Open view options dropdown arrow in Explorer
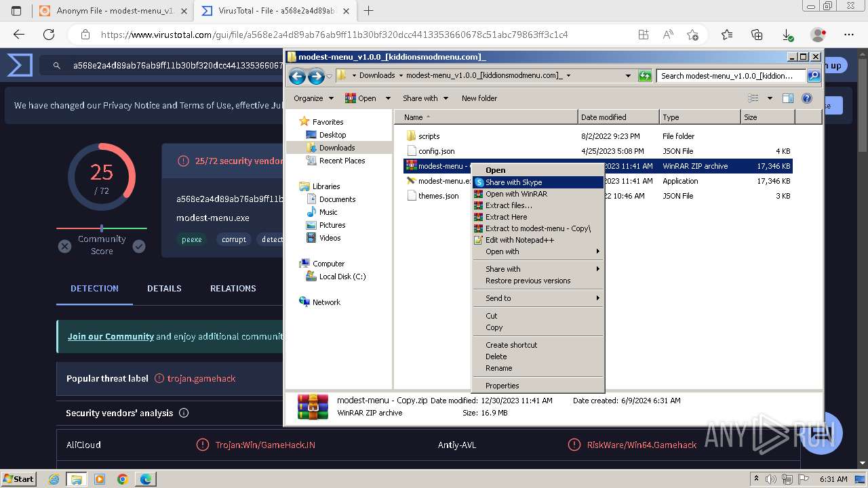The height and width of the screenshot is (488, 868). 770,98
